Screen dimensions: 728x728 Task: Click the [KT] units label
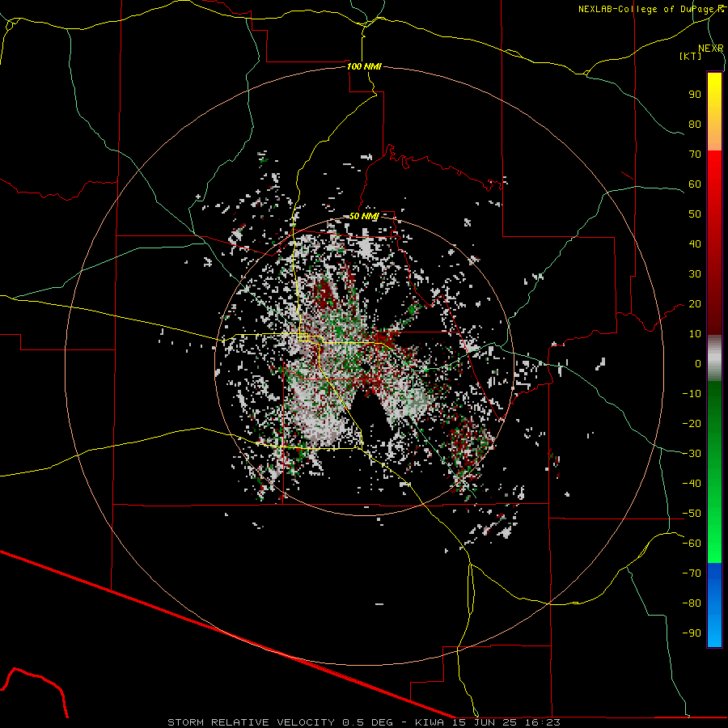click(690, 56)
